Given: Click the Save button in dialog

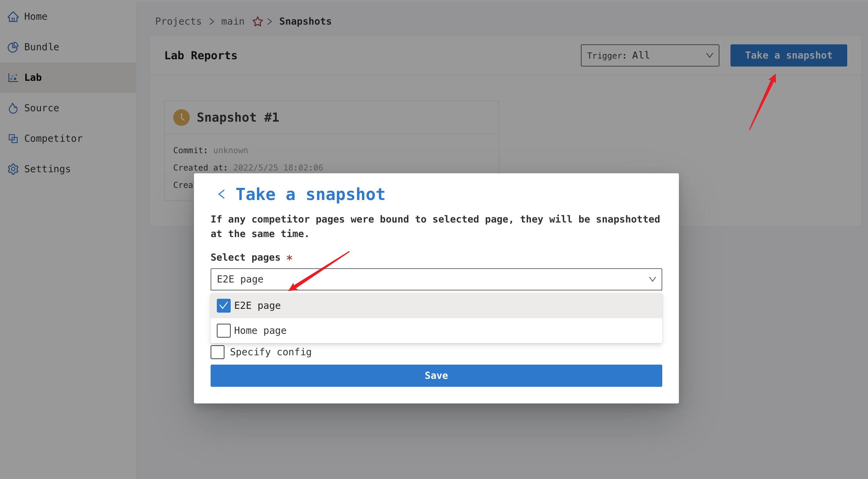Looking at the screenshot, I should pos(436,375).
